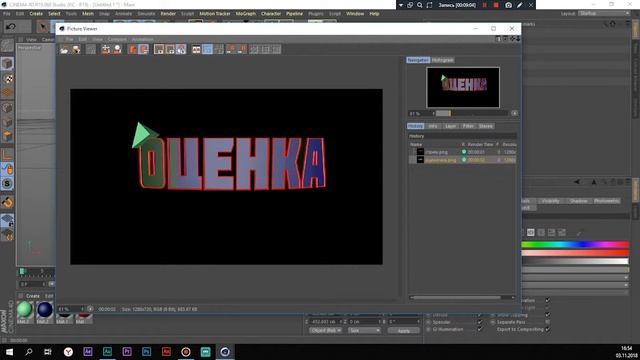Click the AB compare icon in Picture Viewer toolbar
640x360 pixels.
coord(196,50)
